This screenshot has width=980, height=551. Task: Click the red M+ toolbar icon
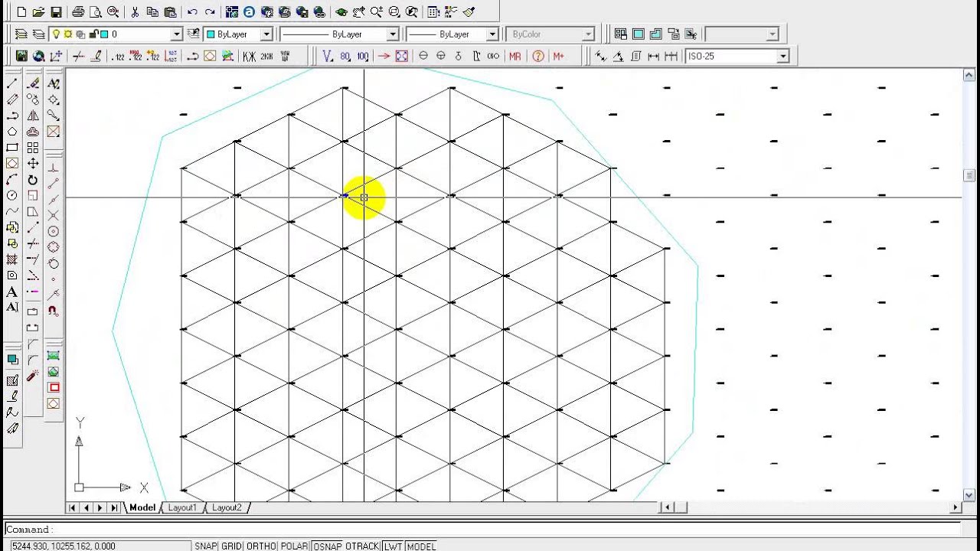558,56
